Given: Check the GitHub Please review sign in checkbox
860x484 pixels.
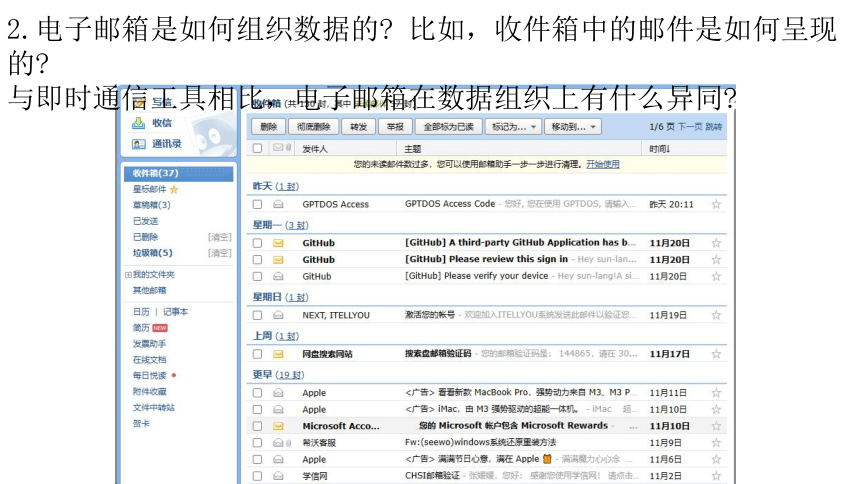Looking at the screenshot, I should click(257, 260).
